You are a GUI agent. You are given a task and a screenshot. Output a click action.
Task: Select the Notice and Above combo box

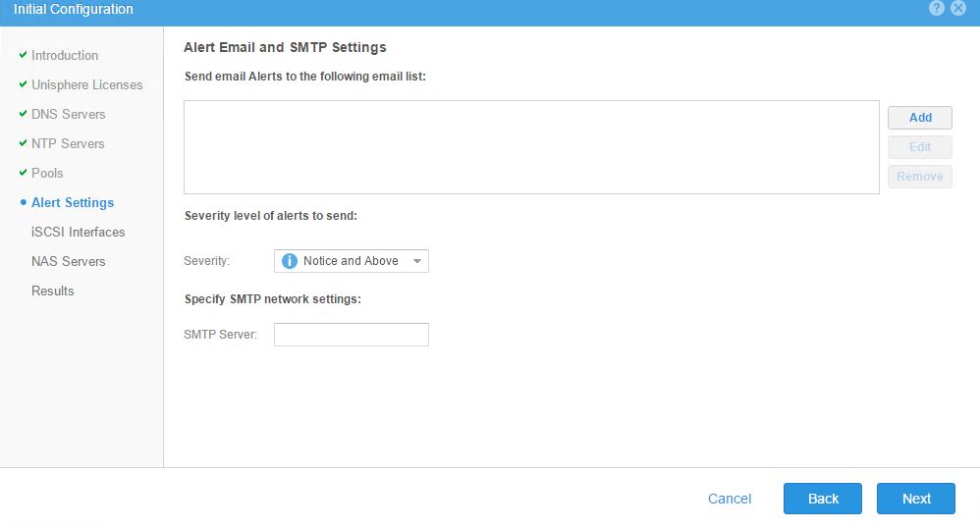351,261
